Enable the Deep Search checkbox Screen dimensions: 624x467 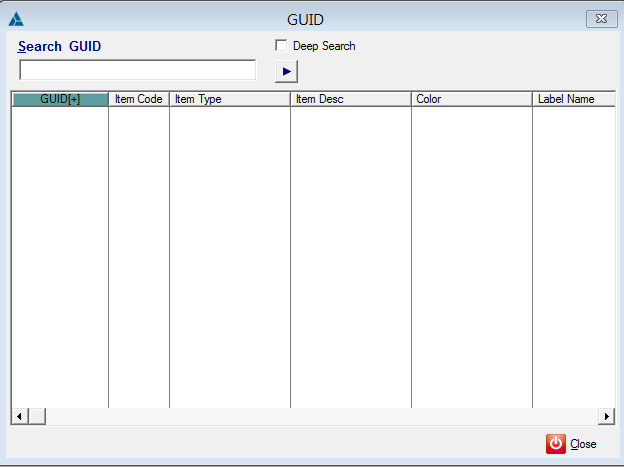(x=281, y=46)
